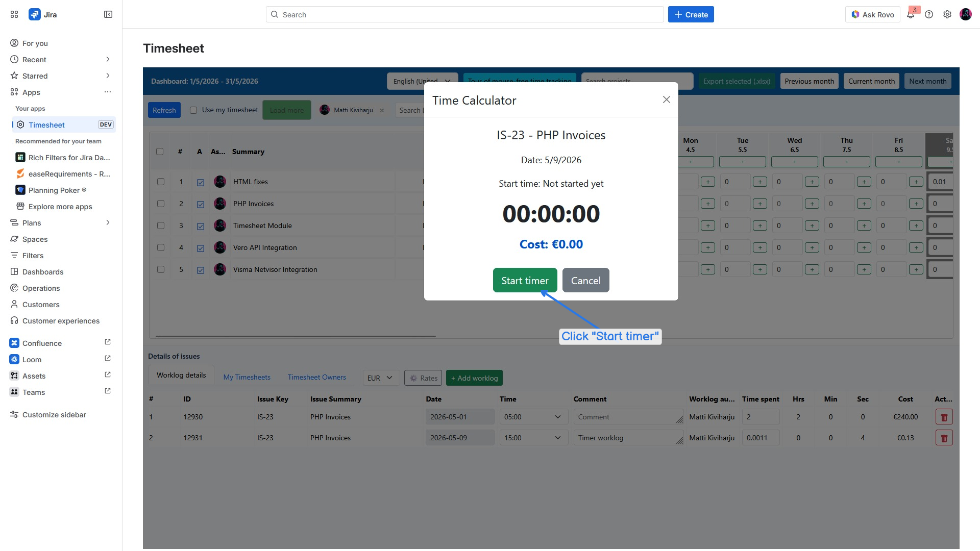Click the Jira logo

point(35,14)
